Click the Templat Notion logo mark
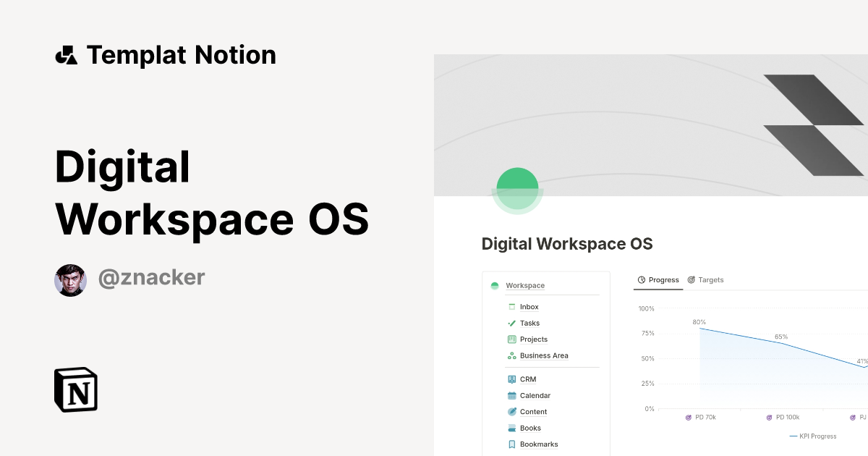Image resolution: width=868 pixels, height=456 pixels. point(67,54)
